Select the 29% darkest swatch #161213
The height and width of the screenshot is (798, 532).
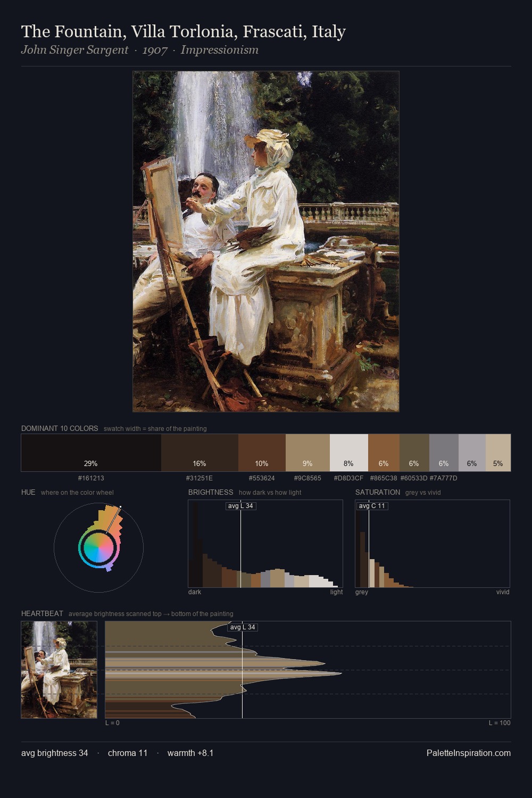91,453
